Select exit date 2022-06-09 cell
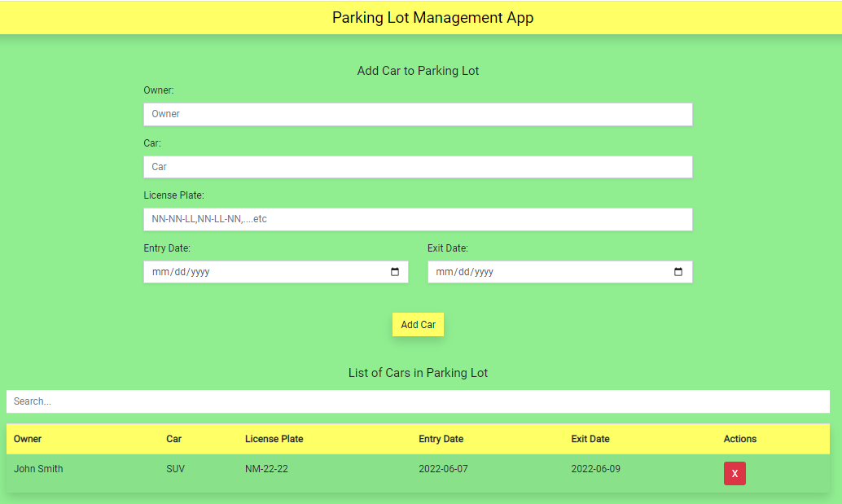 click(595, 469)
